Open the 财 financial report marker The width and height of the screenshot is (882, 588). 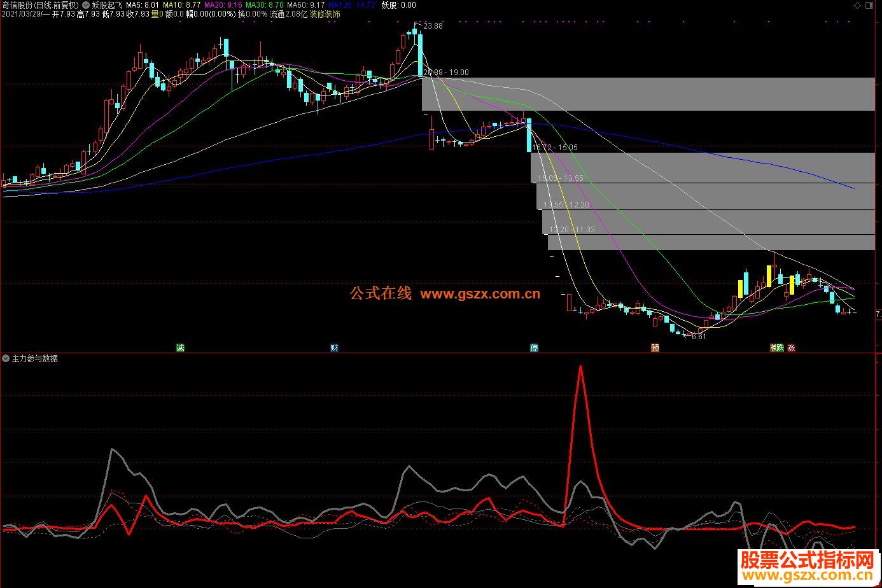(x=334, y=347)
